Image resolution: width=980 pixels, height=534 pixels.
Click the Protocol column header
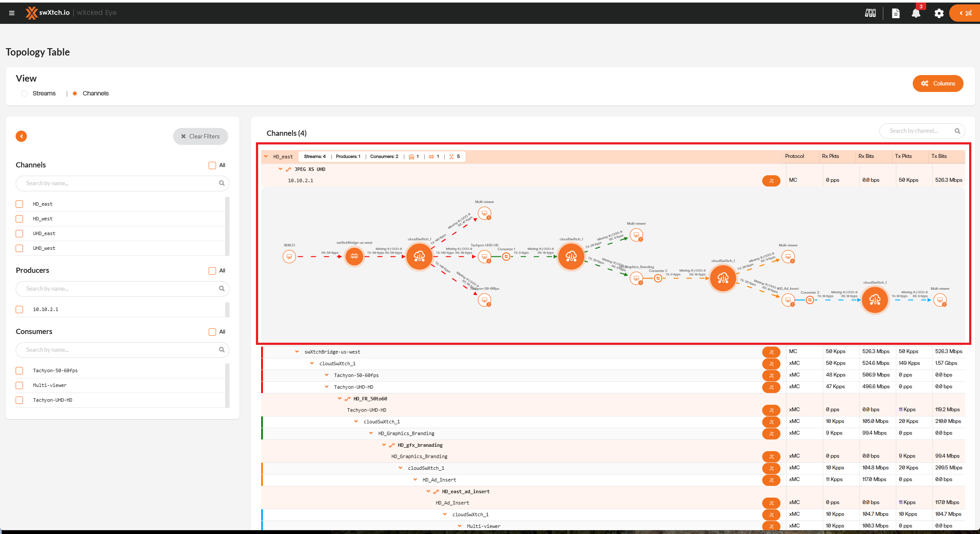(794, 156)
